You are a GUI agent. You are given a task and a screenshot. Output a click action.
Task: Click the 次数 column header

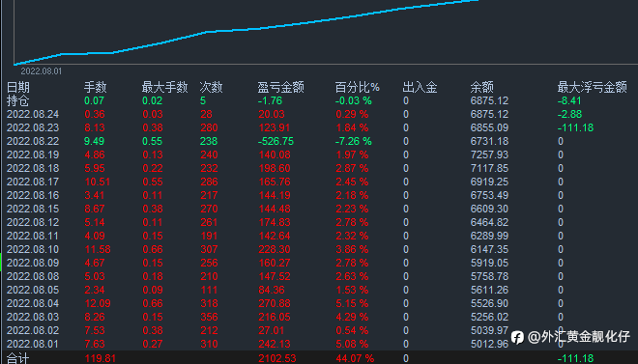point(211,87)
